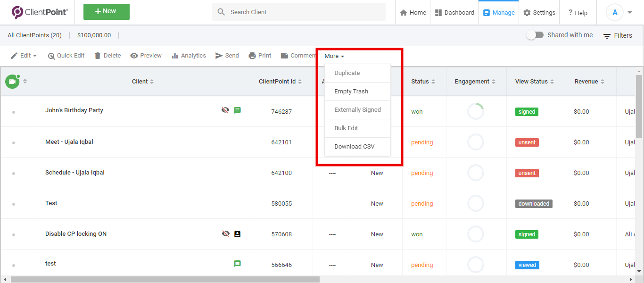Choose Empty Trash from the menu
644x283 pixels.
click(358, 92)
